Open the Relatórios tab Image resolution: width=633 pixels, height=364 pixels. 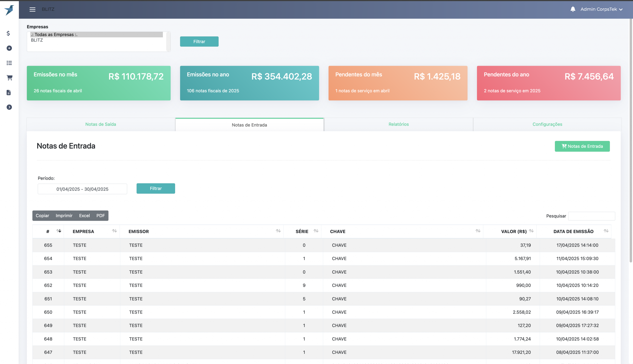(x=398, y=124)
